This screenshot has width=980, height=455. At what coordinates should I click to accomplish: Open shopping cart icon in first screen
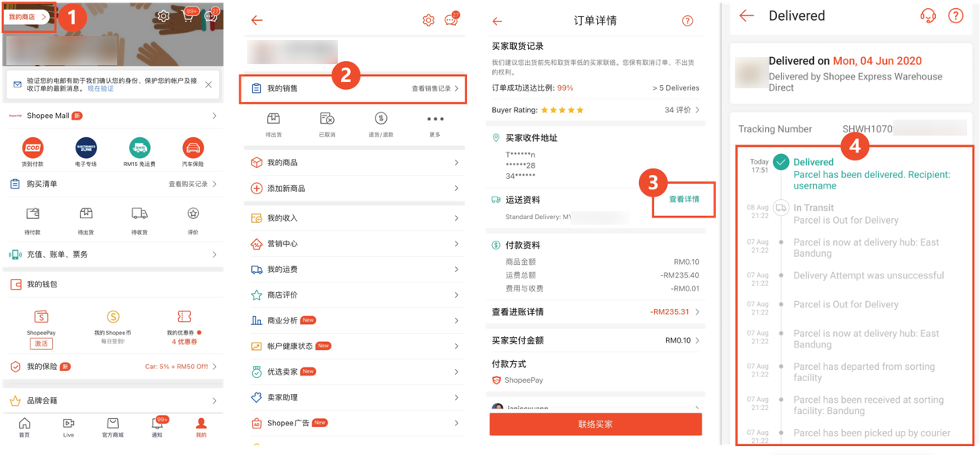188,16
